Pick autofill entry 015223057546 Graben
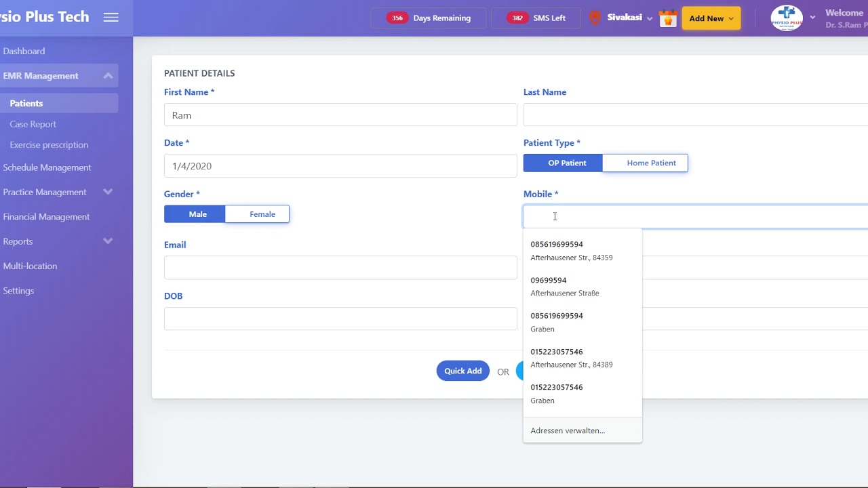 coord(583,394)
